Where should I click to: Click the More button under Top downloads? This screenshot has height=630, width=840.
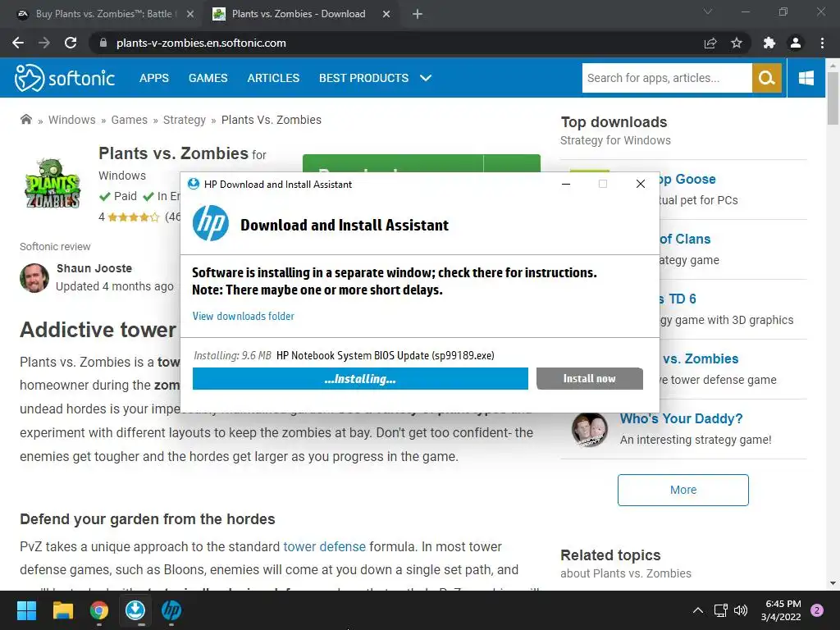pos(683,490)
